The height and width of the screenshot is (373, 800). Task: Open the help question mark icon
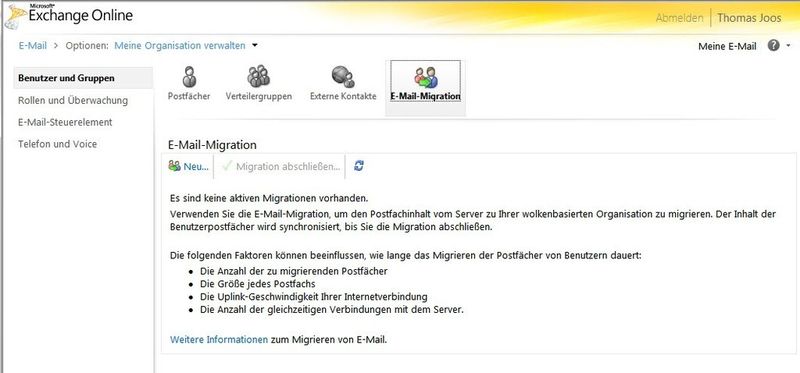773,46
